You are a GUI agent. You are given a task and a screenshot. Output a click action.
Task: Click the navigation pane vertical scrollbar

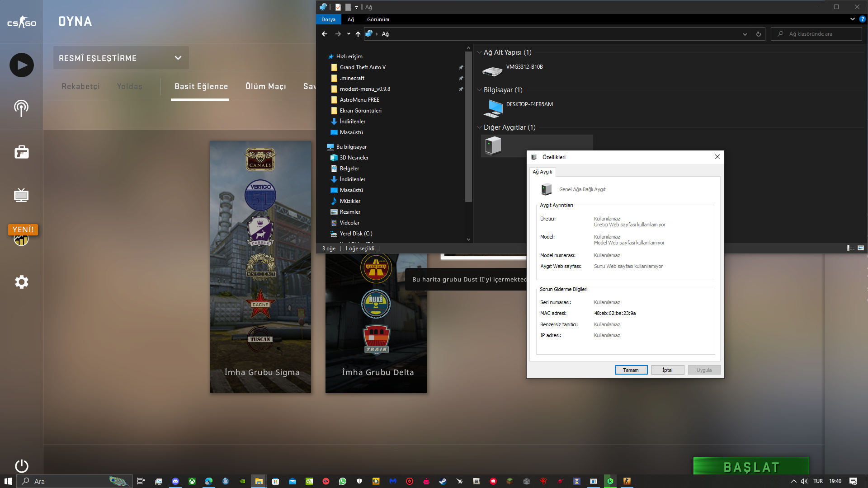tap(468, 127)
